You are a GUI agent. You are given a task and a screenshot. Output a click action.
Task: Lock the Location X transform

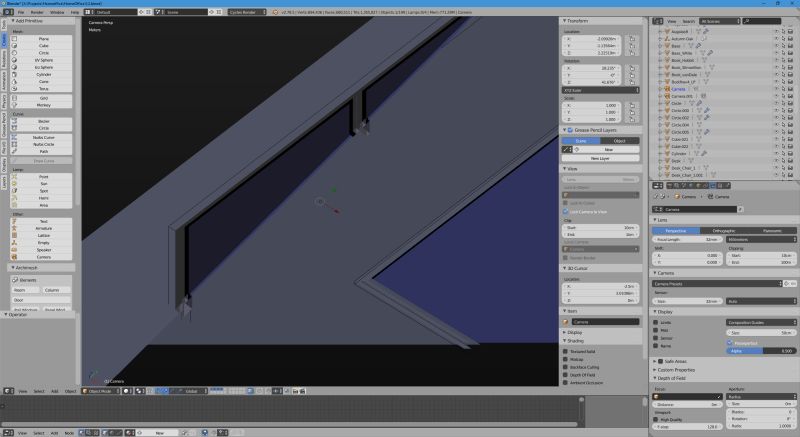click(x=632, y=39)
